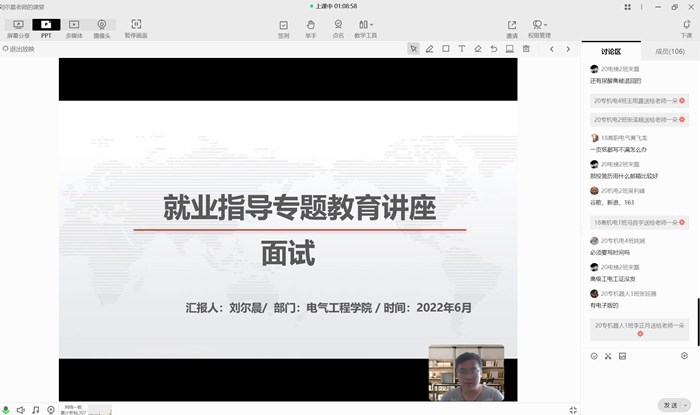The height and width of the screenshot is (415, 700).
Task: Go to the next slide arrow
Action: point(566,48)
